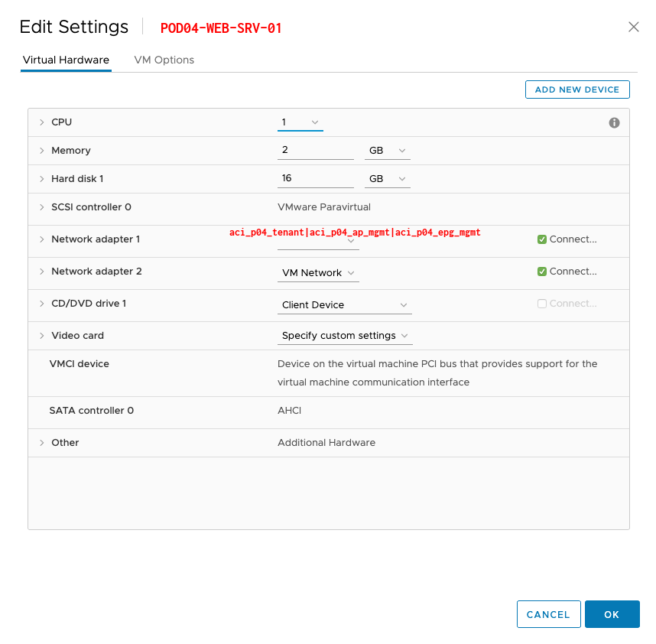
Task: Expand the Memory settings row
Action: (x=41, y=151)
